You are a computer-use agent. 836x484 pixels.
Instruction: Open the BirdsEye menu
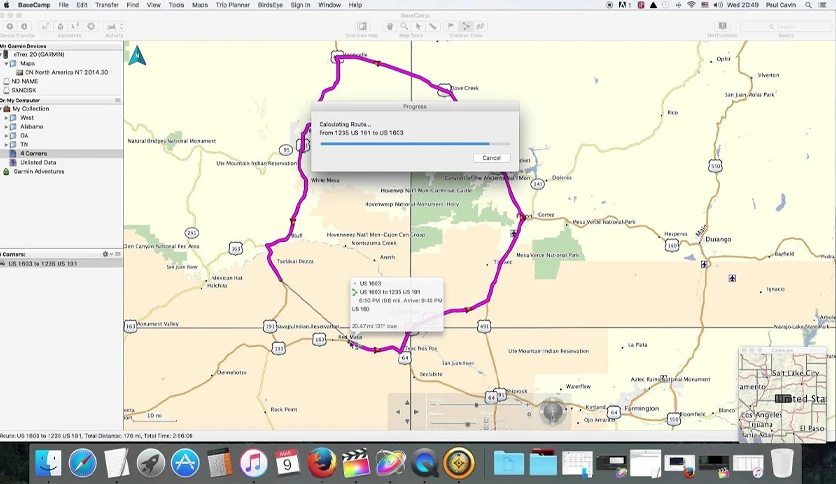(x=270, y=5)
